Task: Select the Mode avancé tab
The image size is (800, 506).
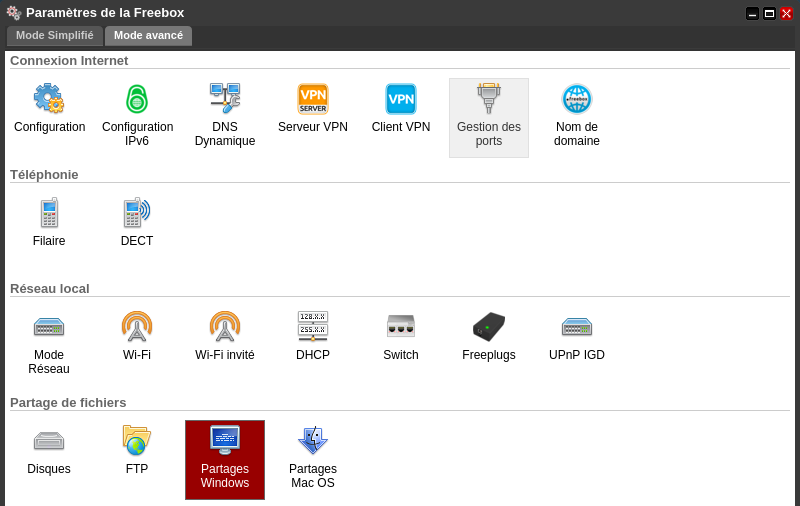Action: coord(148,36)
